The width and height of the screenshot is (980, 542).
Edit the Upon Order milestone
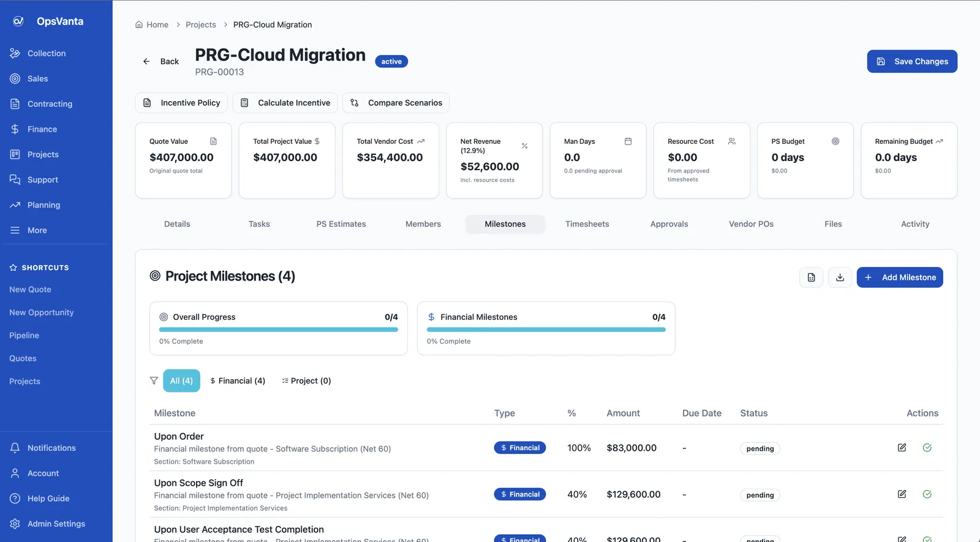coord(902,448)
